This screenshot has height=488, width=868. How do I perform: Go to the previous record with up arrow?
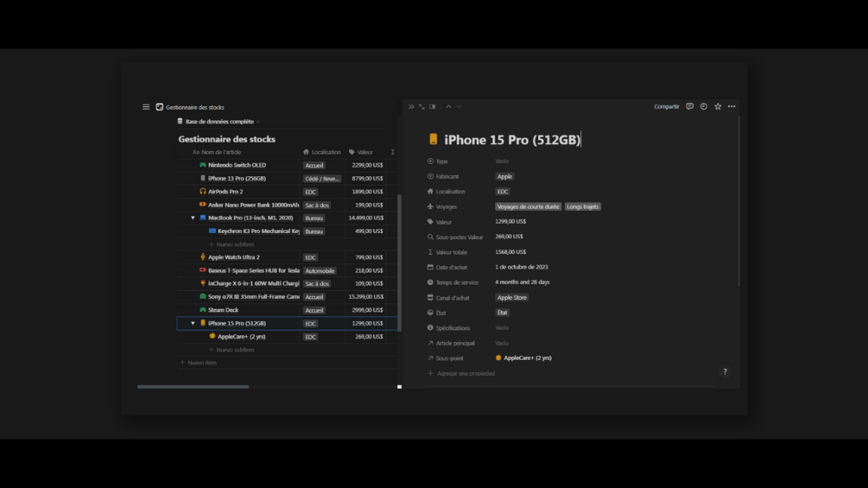pos(448,107)
